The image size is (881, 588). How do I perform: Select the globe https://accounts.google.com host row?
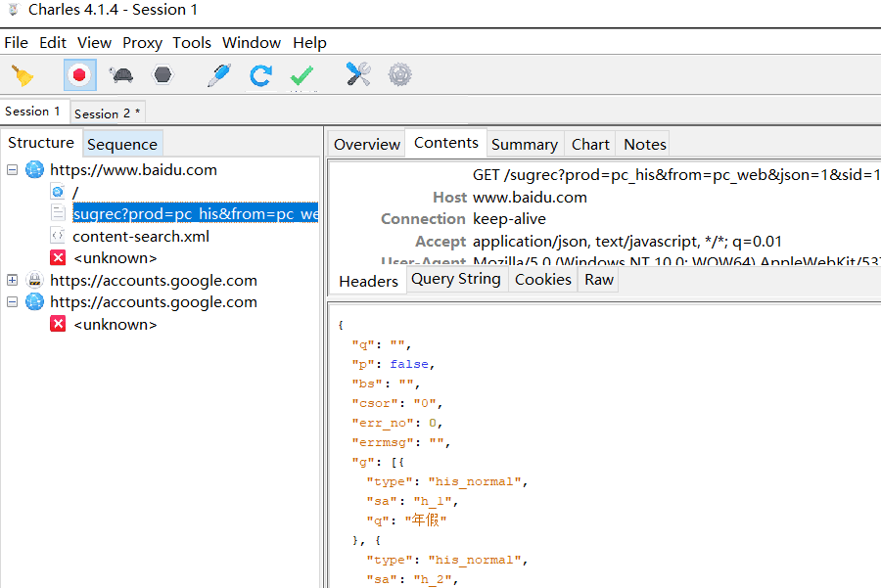pos(154,302)
